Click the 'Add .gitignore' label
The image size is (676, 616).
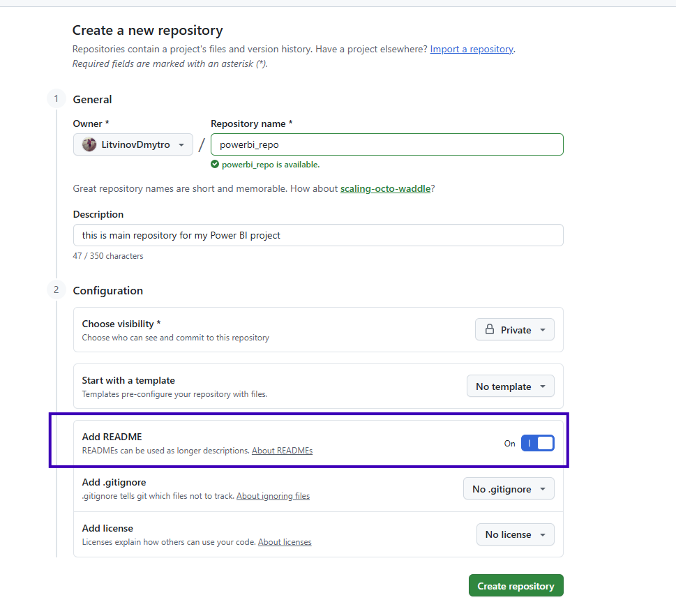114,482
